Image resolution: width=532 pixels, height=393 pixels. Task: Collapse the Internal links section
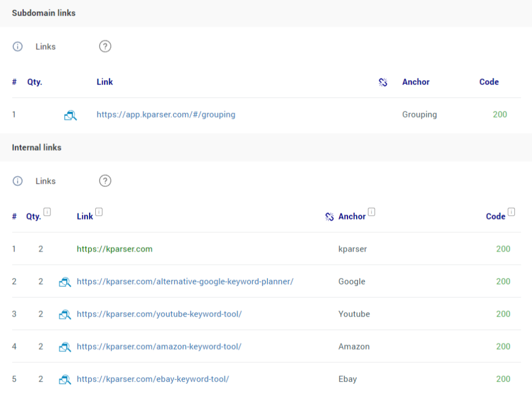coord(37,147)
